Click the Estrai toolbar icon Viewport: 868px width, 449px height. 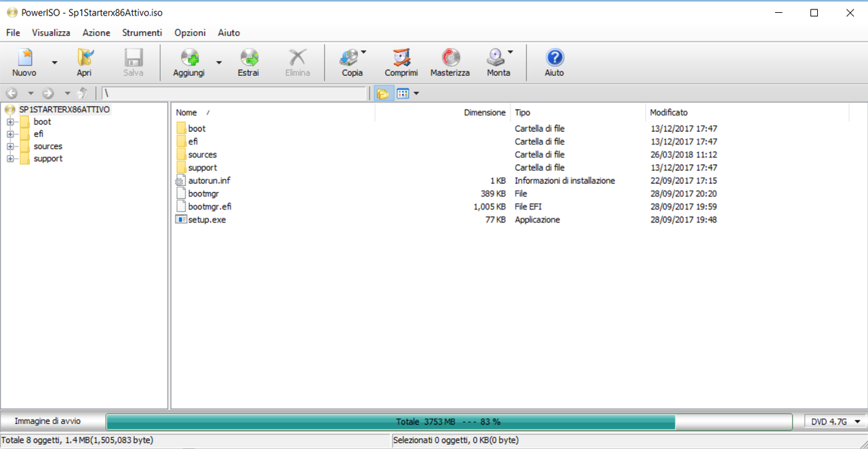pyautogui.click(x=248, y=58)
